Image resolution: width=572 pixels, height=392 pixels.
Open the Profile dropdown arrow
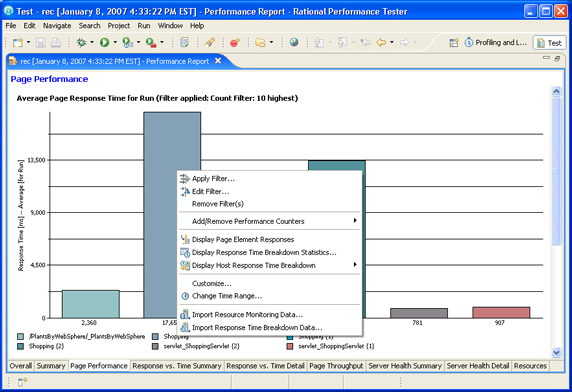tap(138, 42)
